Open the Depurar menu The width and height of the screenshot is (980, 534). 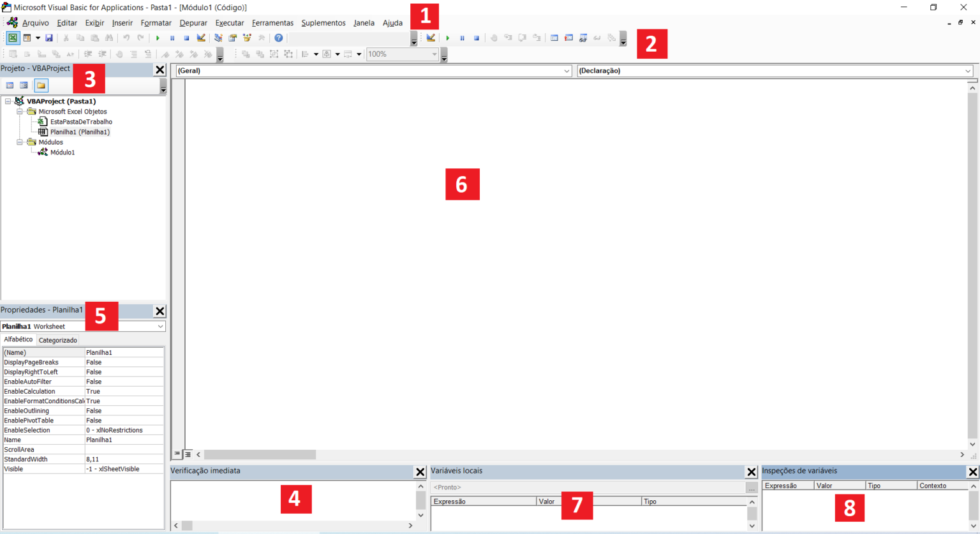[193, 23]
